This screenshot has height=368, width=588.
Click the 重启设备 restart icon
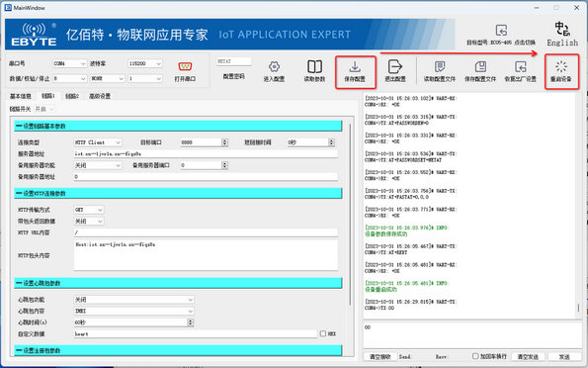click(x=561, y=67)
